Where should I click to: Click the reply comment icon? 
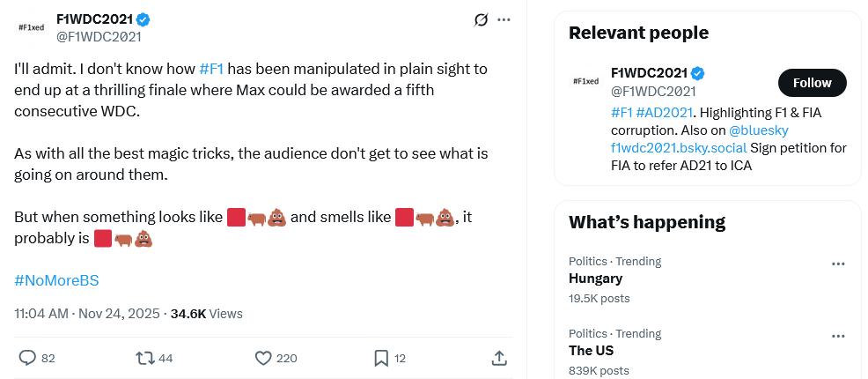pyautogui.click(x=27, y=358)
